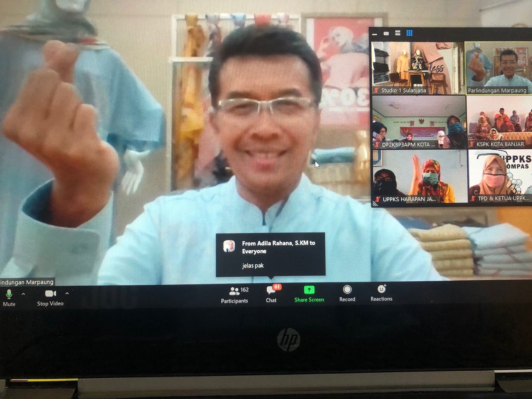This screenshot has width=532, height=399.
Task: Expand audio options arrow beside Mute
Action: 23,294
